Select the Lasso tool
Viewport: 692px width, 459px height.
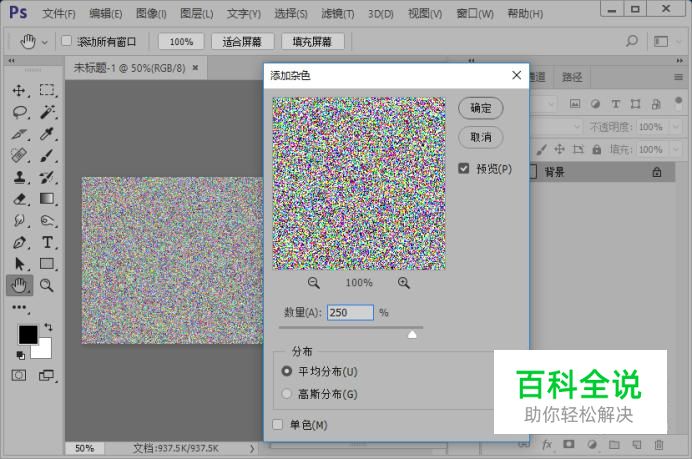19,113
